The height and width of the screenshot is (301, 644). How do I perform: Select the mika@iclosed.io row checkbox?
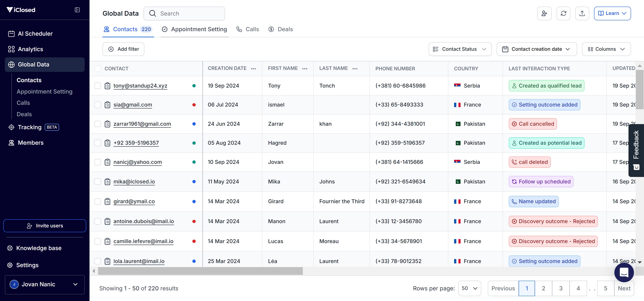coord(97,181)
